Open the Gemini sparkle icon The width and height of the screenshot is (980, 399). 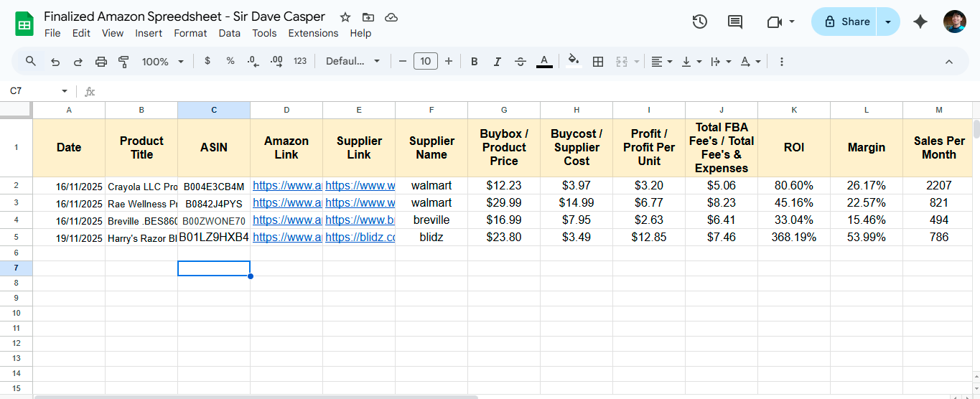(920, 22)
